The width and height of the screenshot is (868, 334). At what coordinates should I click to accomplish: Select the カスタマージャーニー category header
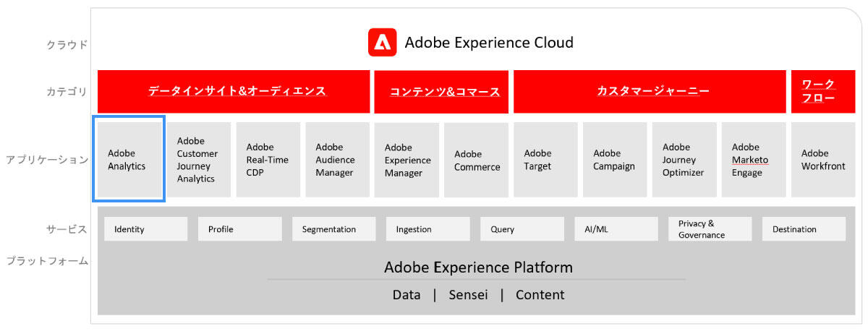click(650, 92)
